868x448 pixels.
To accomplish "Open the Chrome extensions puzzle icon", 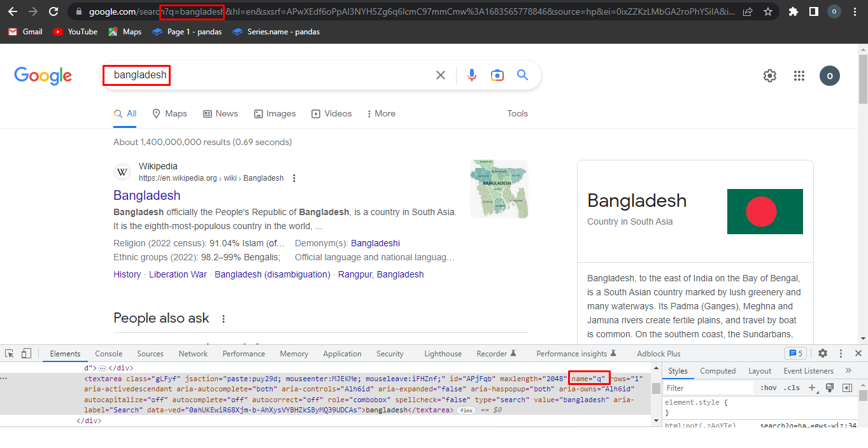I will click(x=793, y=11).
